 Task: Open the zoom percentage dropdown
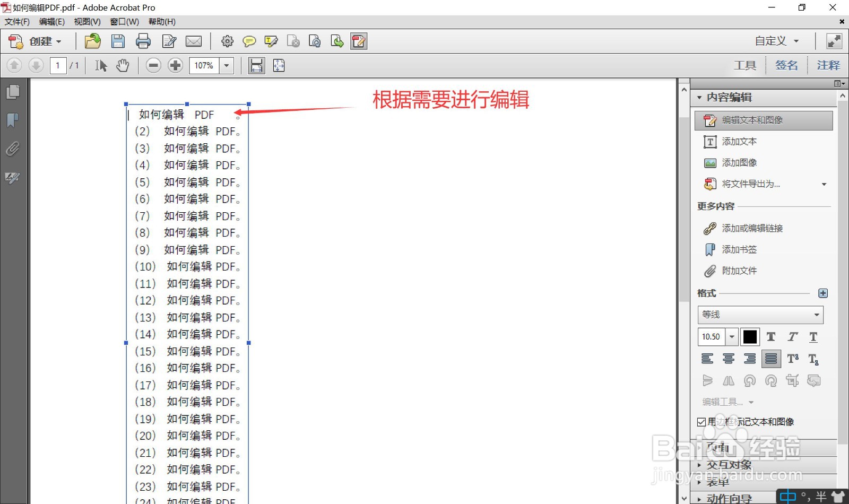tap(227, 65)
